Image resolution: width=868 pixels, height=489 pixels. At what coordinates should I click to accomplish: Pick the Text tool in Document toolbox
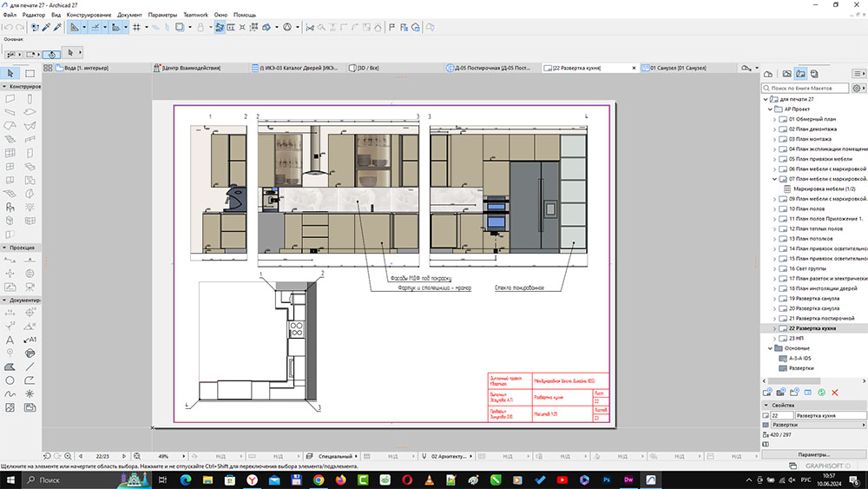[x=10, y=340]
